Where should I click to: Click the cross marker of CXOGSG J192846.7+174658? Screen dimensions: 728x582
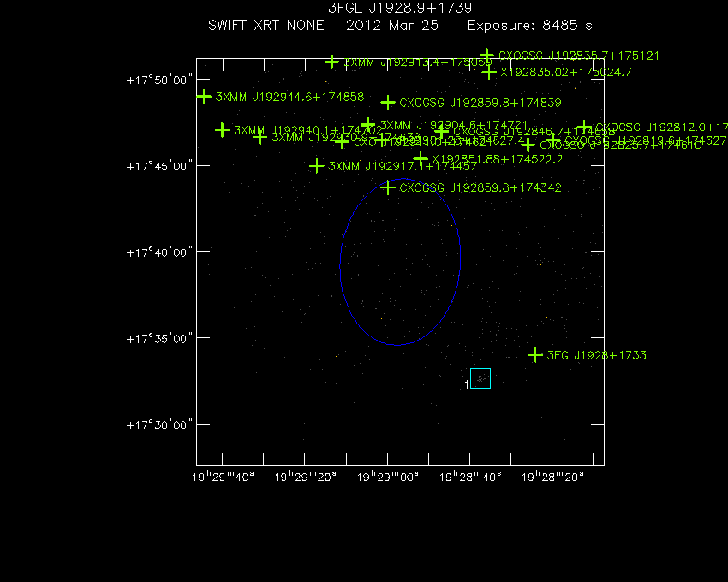point(442,132)
